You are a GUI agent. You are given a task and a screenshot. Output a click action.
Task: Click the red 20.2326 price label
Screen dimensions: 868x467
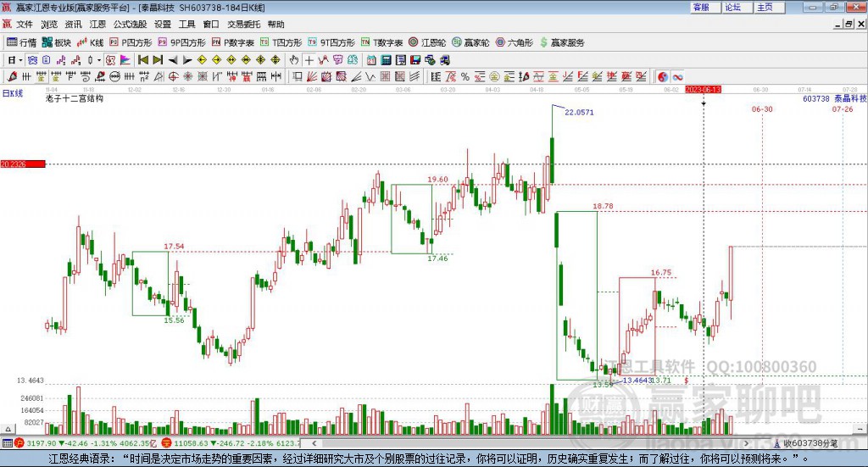23,164
